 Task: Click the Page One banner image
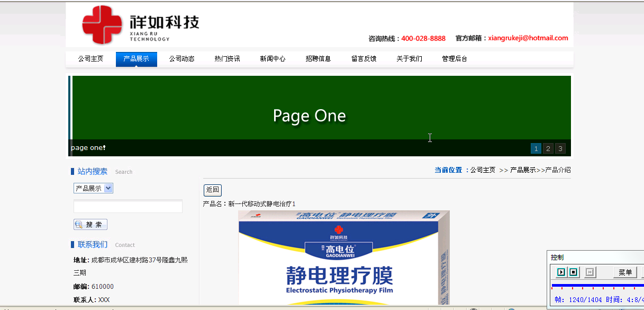pos(321,116)
